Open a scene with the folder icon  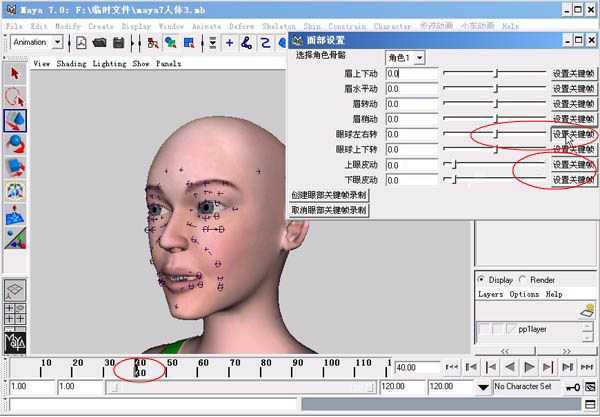pyautogui.click(x=99, y=42)
